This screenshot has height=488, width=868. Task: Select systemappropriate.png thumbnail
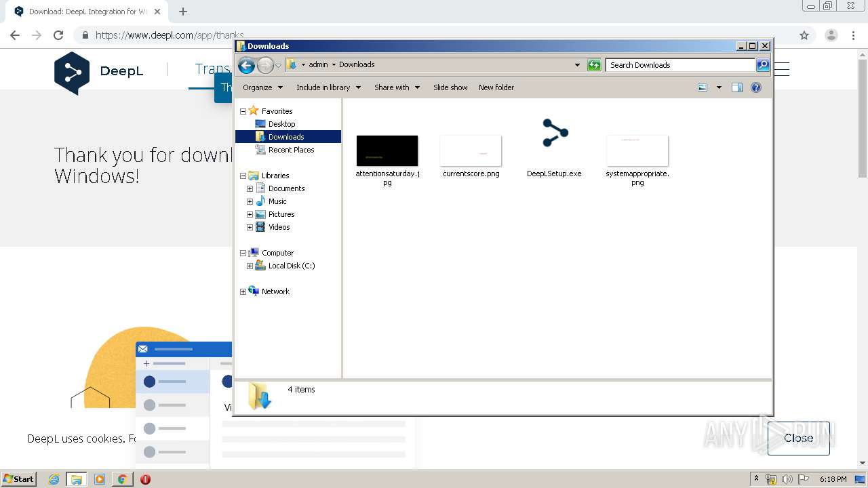(x=637, y=150)
